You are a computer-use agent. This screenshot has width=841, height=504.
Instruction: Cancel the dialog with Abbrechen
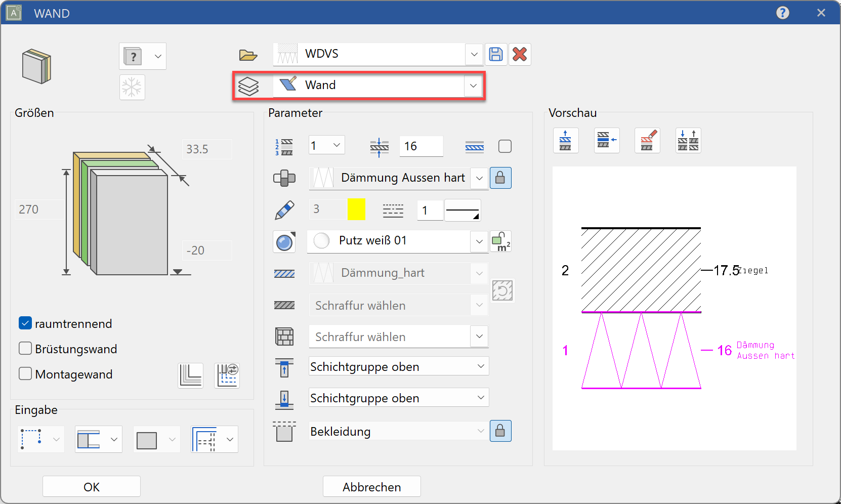[371, 486]
